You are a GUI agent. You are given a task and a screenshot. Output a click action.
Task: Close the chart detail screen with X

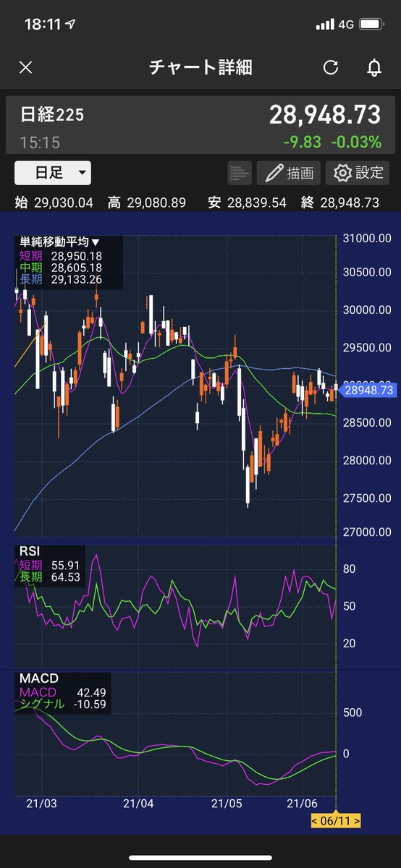[25, 68]
